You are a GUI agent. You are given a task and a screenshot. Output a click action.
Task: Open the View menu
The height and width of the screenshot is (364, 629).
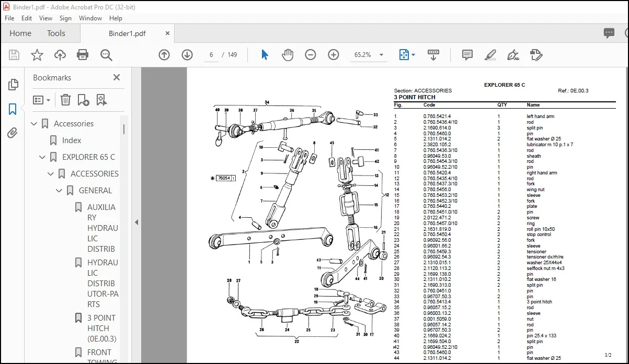click(46, 18)
